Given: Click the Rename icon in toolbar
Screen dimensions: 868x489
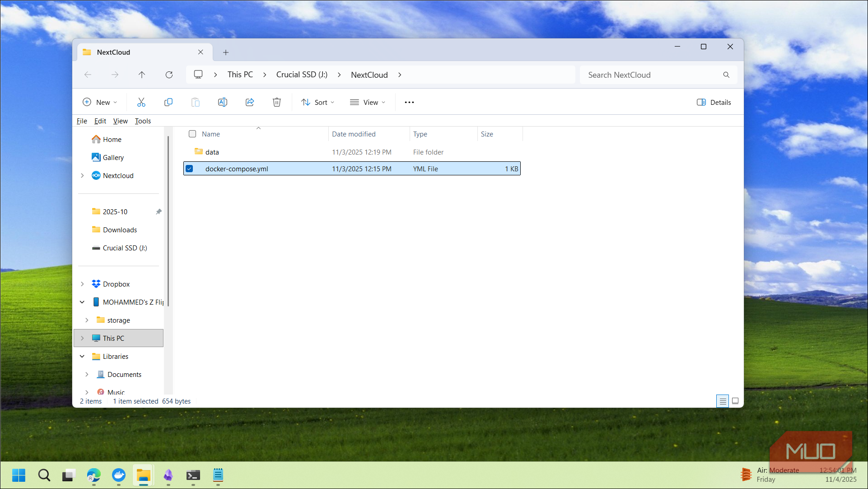Looking at the screenshot, I should coord(223,103).
